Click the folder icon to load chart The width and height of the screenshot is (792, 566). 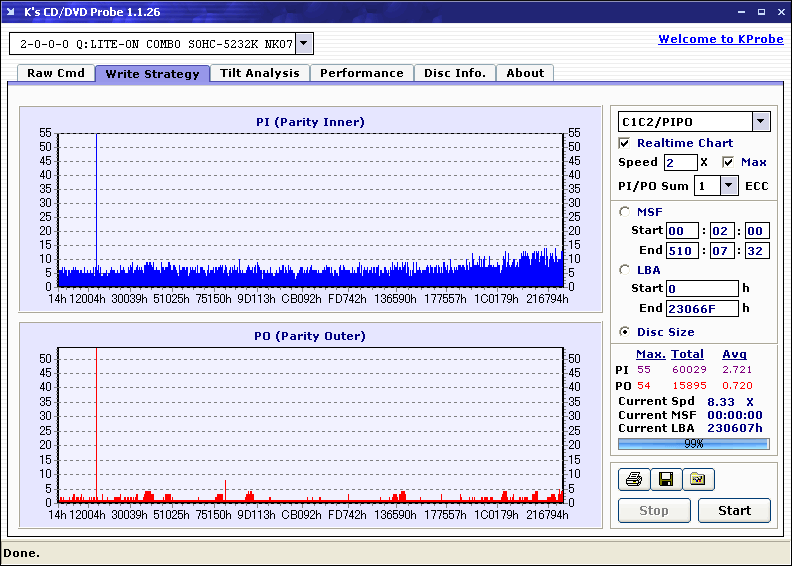[x=698, y=480]
